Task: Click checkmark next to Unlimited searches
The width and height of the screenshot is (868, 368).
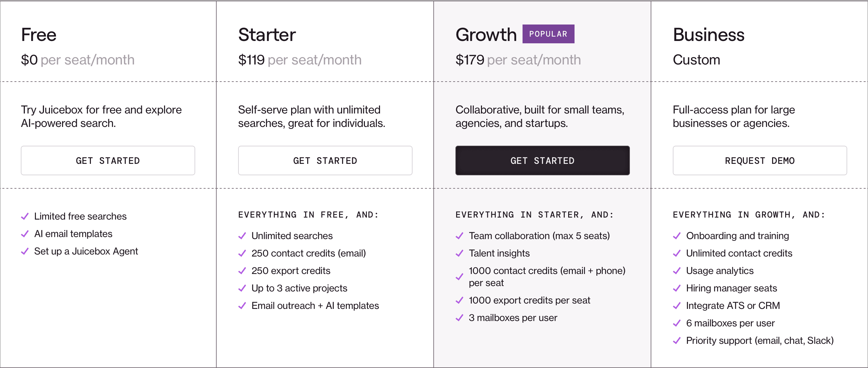Action: click(x=242, y=236)
